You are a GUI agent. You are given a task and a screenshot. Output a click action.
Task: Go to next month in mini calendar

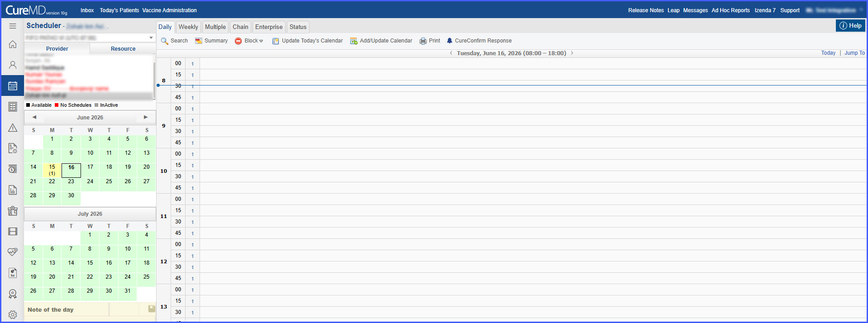tap(146, 117)
